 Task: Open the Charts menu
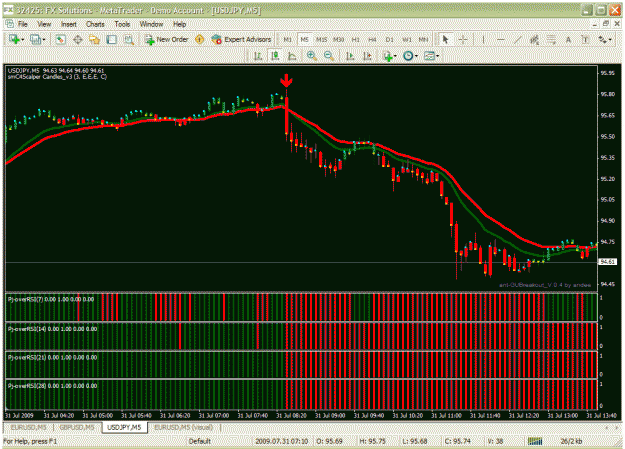tap(95, 24)
